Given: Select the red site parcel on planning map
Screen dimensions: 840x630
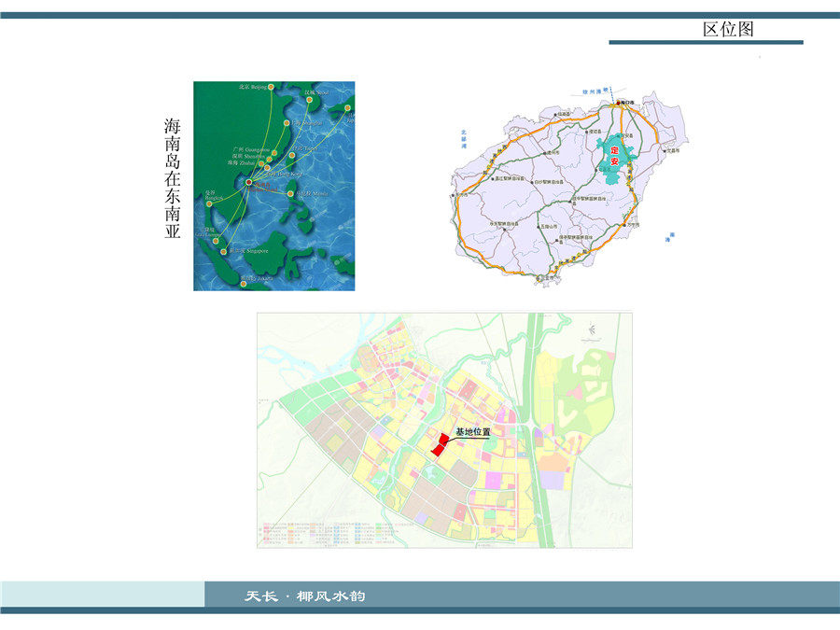Looking at the screenshot, I should [x=438, y=444].
